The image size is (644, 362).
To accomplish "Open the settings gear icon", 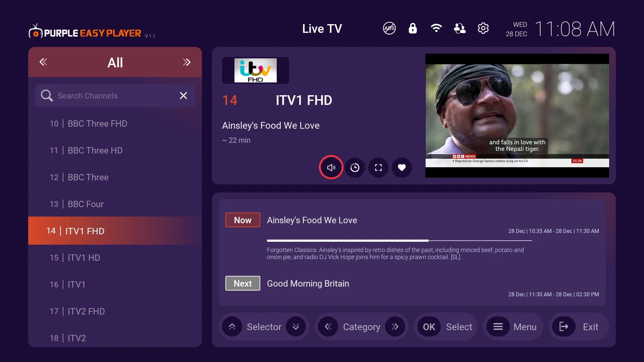I will tap(483, 28).
